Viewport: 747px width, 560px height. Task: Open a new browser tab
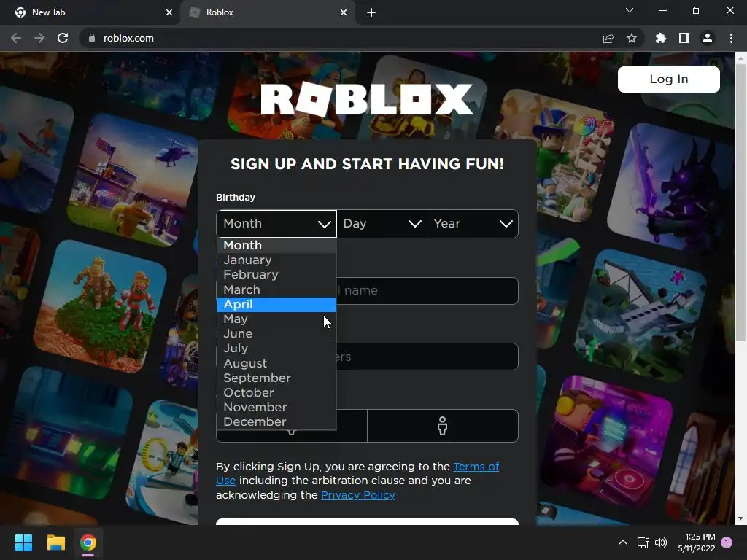371,12
